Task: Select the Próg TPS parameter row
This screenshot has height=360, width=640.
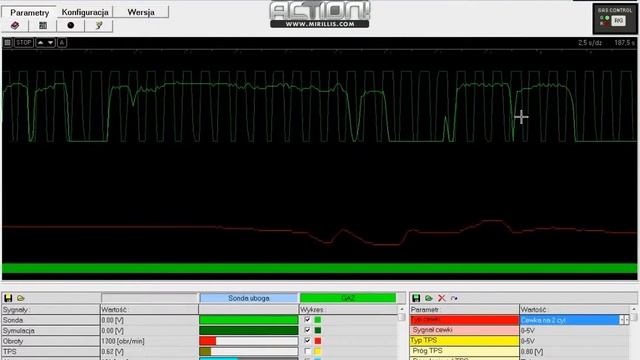Action: coord(464,351)
